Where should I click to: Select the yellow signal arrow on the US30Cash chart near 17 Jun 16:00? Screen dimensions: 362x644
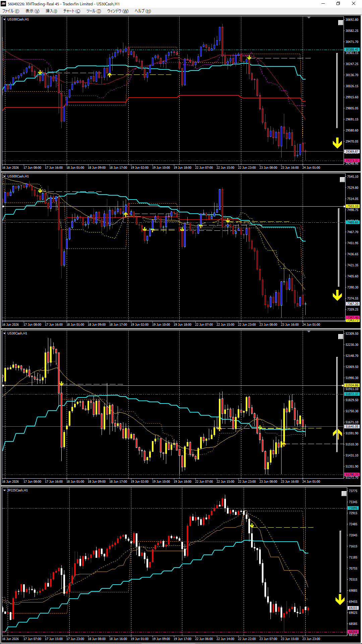click(61, 384)
